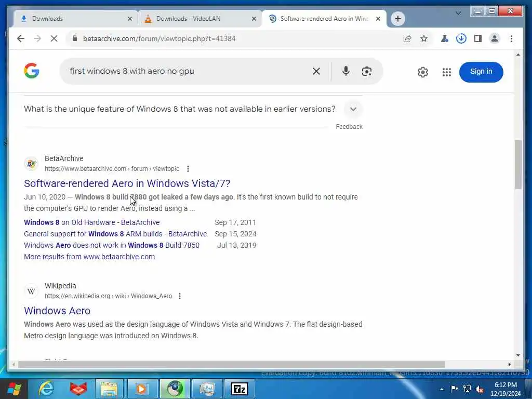Stop the page from loading
Screen dimensions: 532x399
pyautogui.click(x=54, y=38)
